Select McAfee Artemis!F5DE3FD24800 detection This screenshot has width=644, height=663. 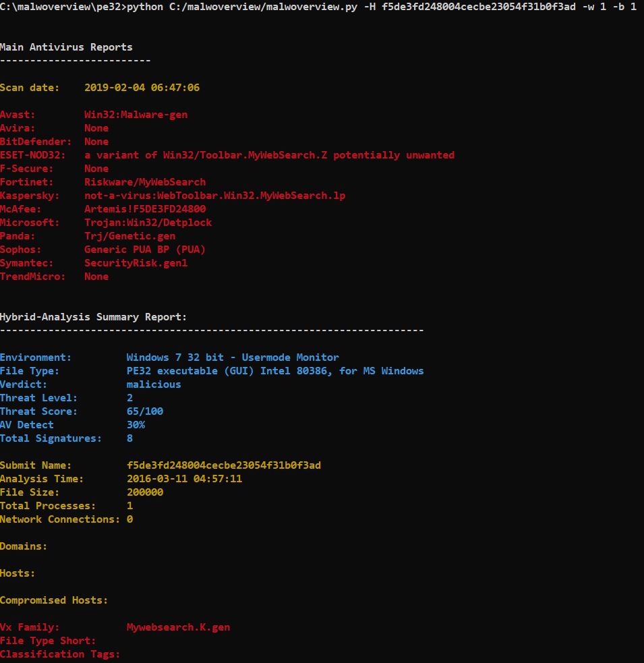[145, 209]
